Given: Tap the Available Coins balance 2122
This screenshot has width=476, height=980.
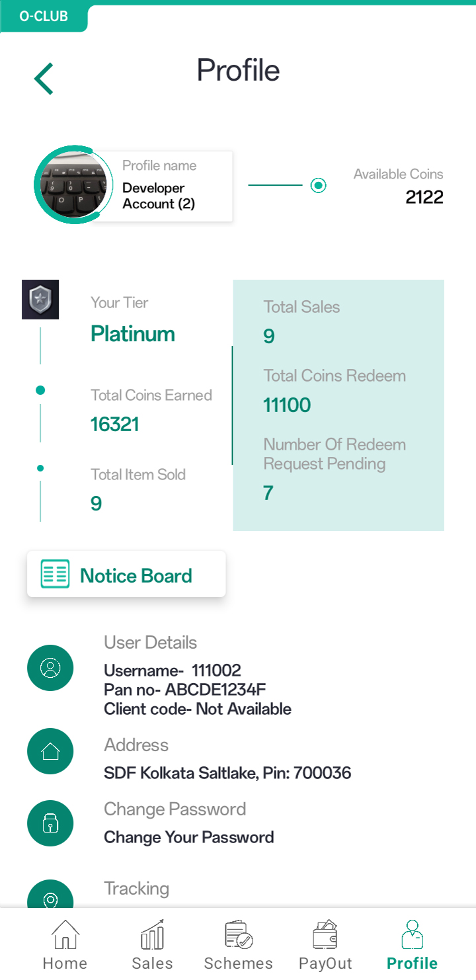Looking at the screenshot, I should (x=424, y=197).
